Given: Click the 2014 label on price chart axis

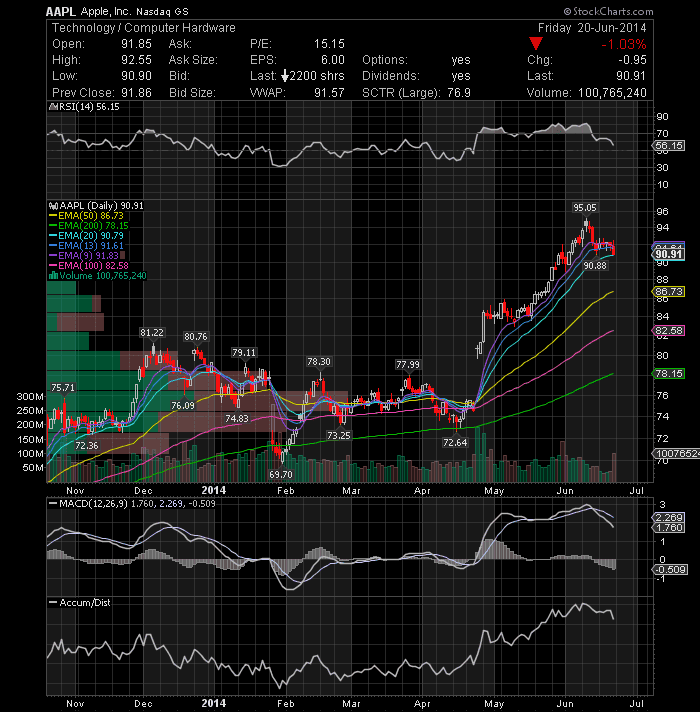Looking at the screenshot, I should (x=213, y=490).
